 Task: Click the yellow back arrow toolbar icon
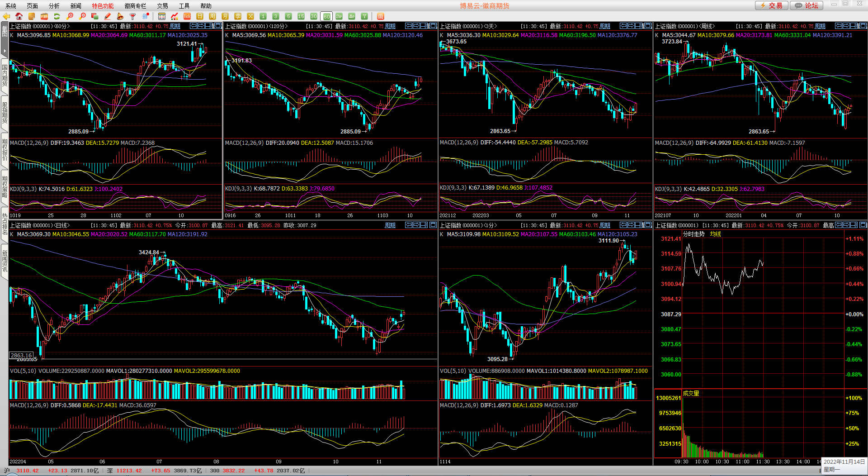point(6,16)
